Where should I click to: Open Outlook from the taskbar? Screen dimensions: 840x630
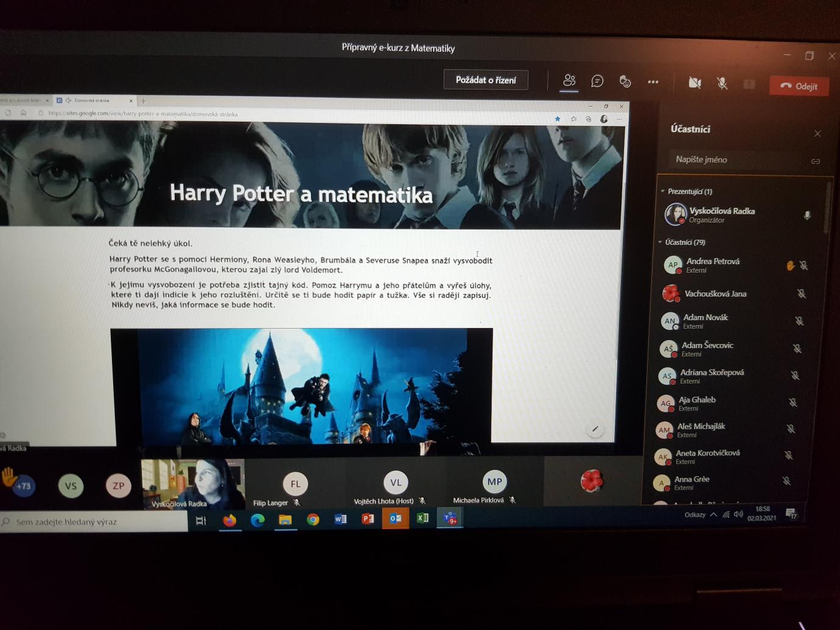[396, 518]
